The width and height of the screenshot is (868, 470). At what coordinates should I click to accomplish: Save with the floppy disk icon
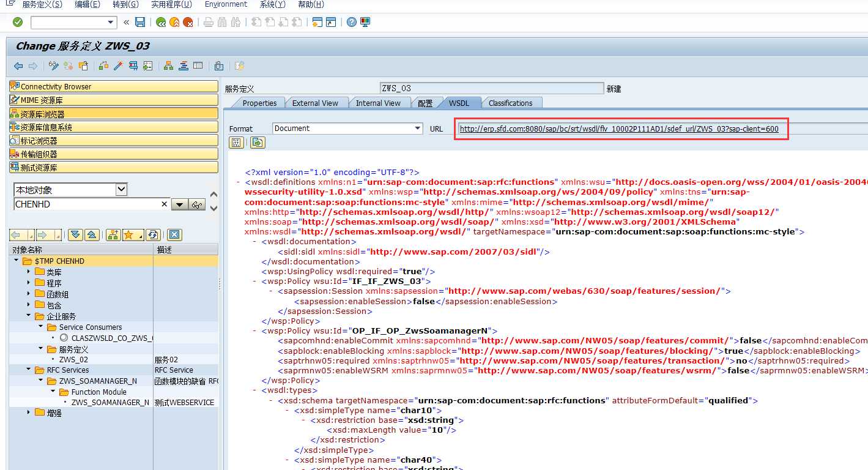pos(140,22)
